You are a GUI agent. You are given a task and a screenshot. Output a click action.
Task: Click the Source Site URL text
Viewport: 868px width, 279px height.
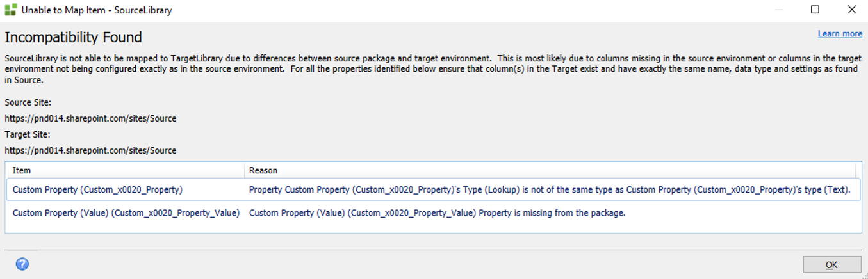90,118
